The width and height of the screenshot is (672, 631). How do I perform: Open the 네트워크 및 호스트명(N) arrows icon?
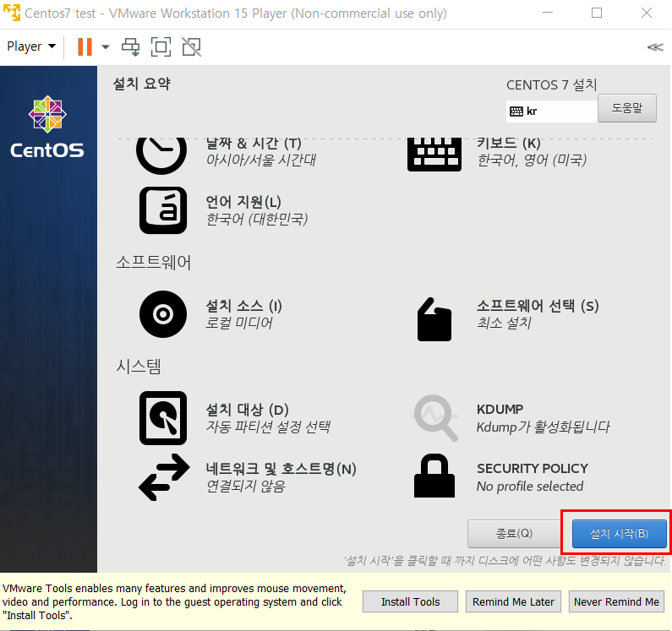click(164, 477)
